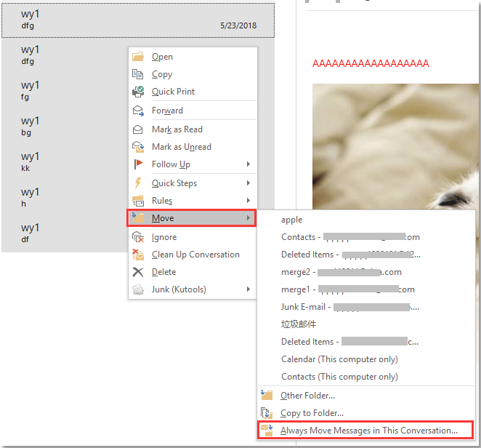This screenshot has width=481, height=448.
Task: Move message to the apple folder
Action: (366, 220)
